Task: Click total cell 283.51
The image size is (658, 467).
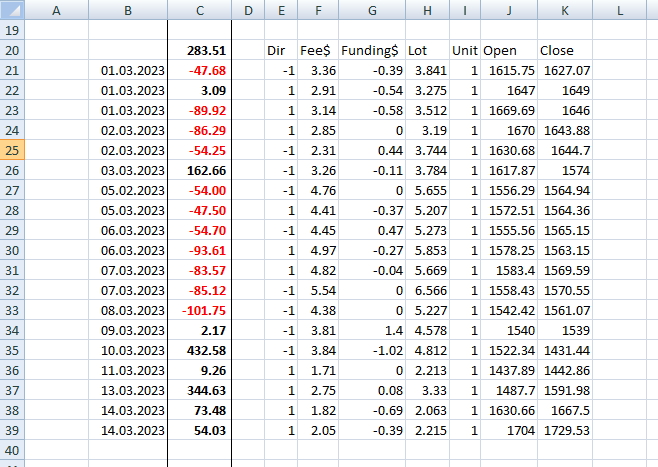Action: click(200, 50)
